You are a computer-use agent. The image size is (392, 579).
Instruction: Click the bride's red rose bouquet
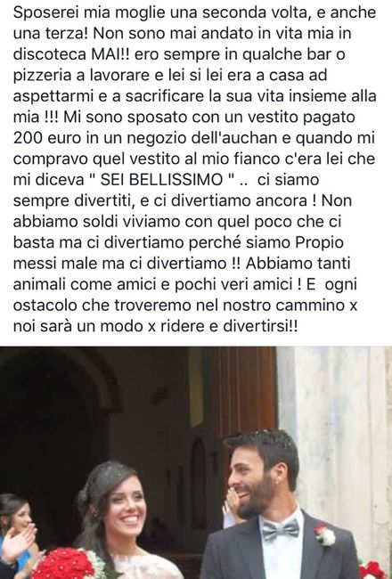point(66,564)
